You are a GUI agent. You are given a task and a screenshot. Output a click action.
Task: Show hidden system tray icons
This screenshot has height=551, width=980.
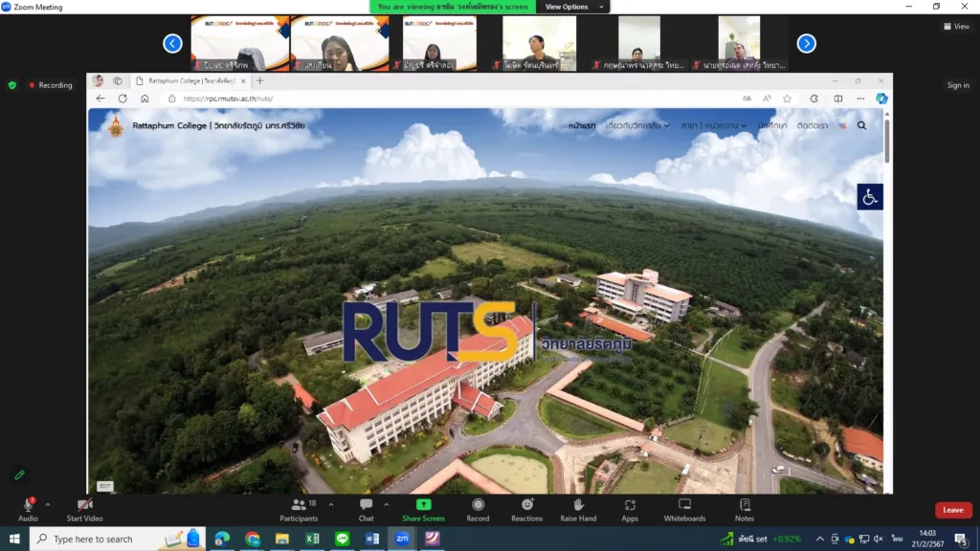[819, 539]
